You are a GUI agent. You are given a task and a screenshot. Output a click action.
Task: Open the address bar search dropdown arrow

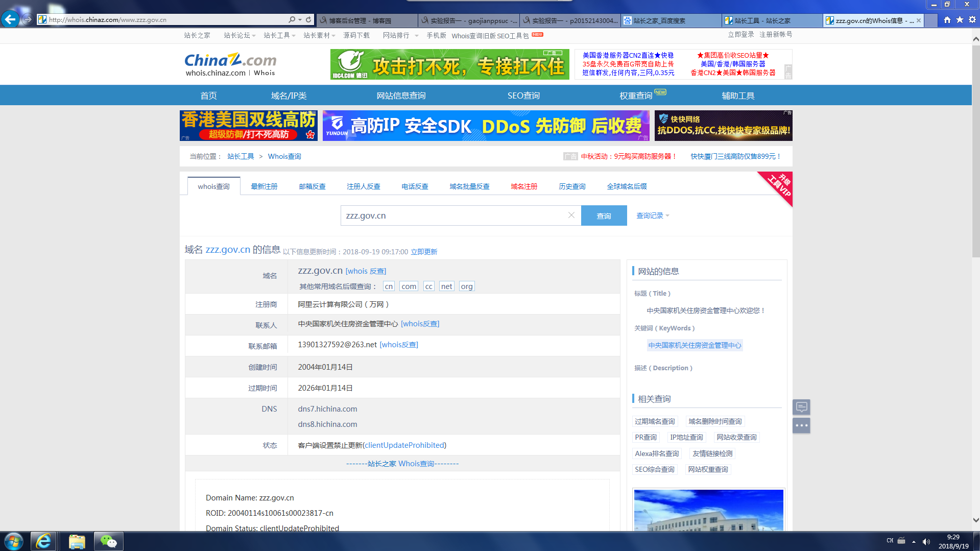(x=300, y=19)
